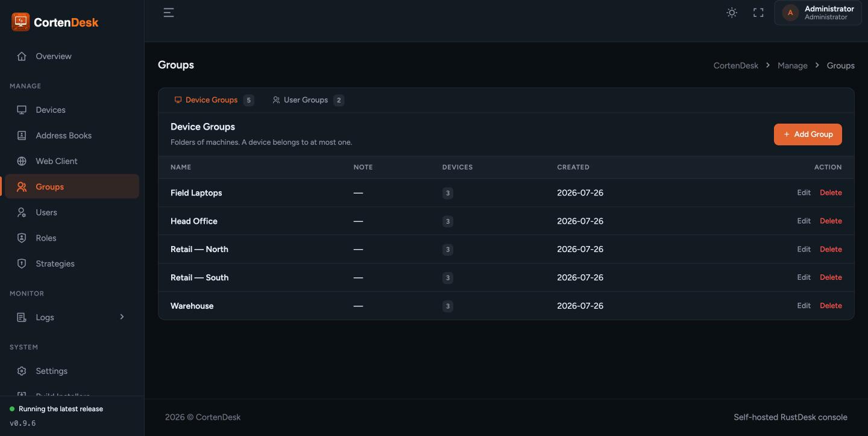Delete the Head Office group
This screenshot has width=868, height=436.
coord(831,221)
